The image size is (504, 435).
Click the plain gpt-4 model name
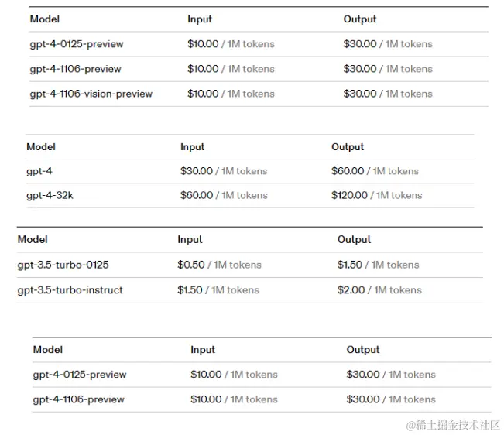[x=39, y=171]
